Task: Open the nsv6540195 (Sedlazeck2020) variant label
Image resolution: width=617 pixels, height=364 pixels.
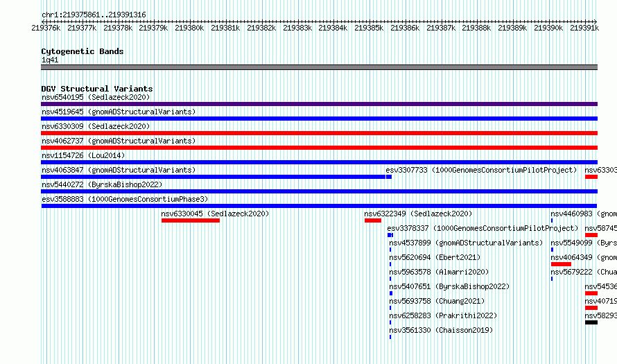Action: pos(96,97)
